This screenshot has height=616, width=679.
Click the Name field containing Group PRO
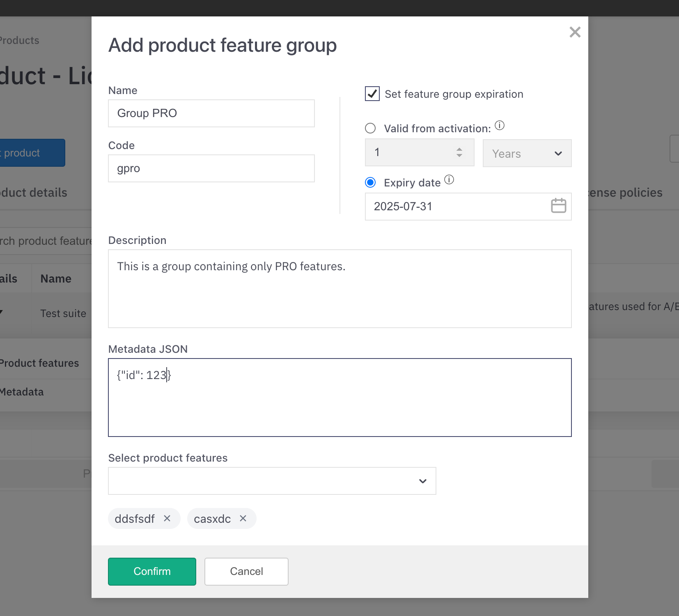click(x=211, y=113)
